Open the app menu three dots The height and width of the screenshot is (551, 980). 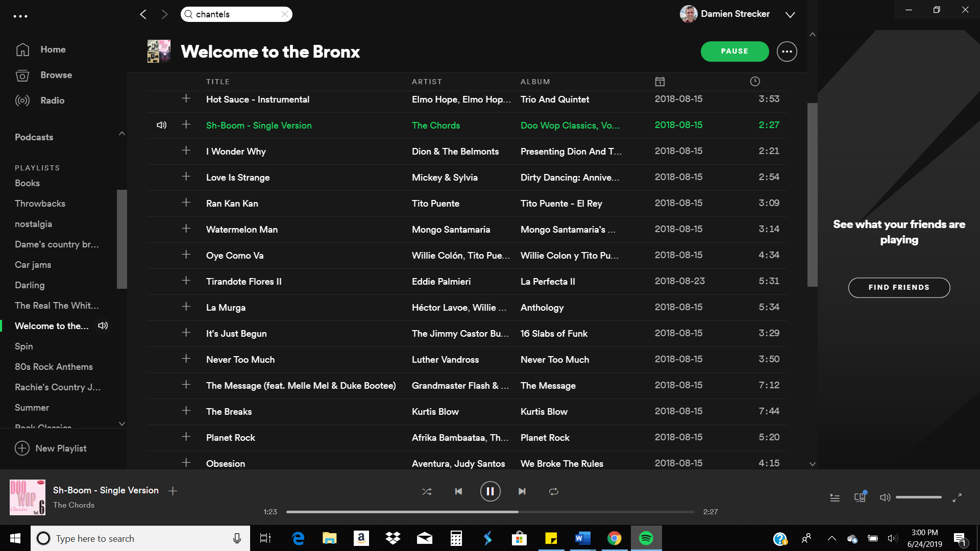pos(20,16)
